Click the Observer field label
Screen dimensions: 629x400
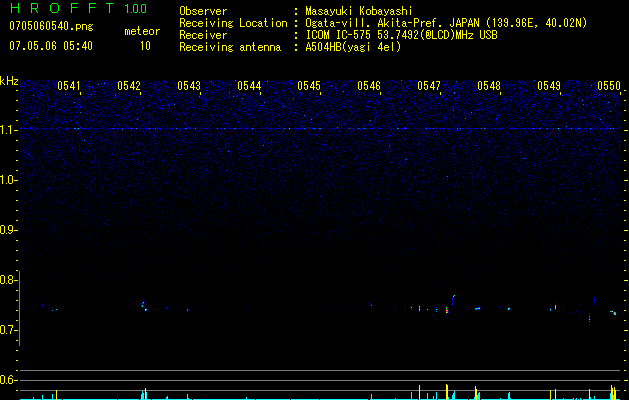point(203,11)
